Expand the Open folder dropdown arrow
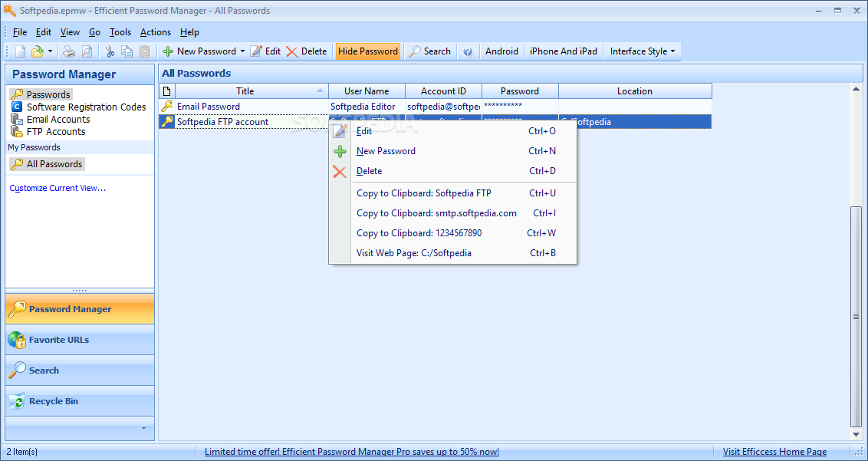The image size is (868, 461). [50, 51]
